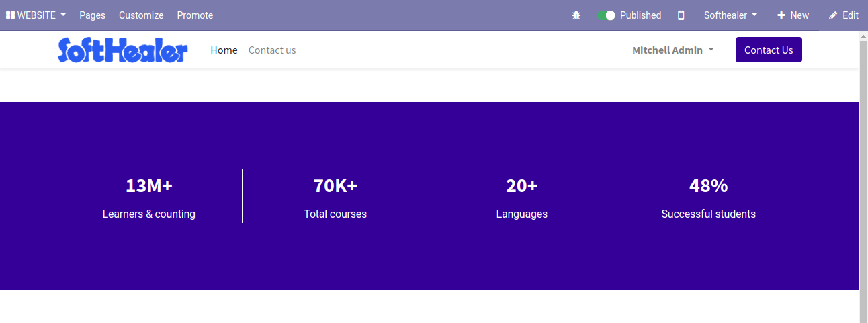Select the Total courses label
868x323 pixels.
click(x=335, y=214)
